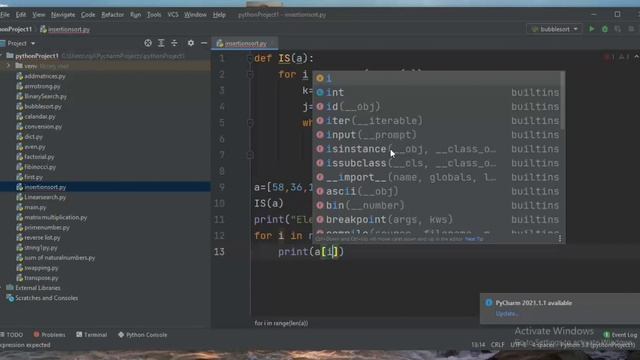
Task: Open the Tools menu
Action: click(154, 15)
